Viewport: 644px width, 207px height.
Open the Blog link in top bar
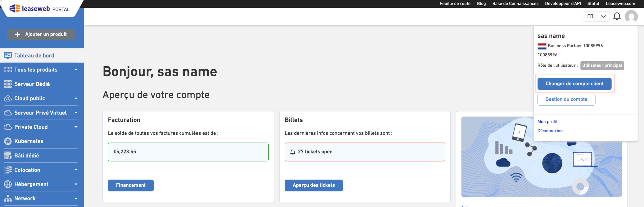pyautogui.click(x=481, y=4)
